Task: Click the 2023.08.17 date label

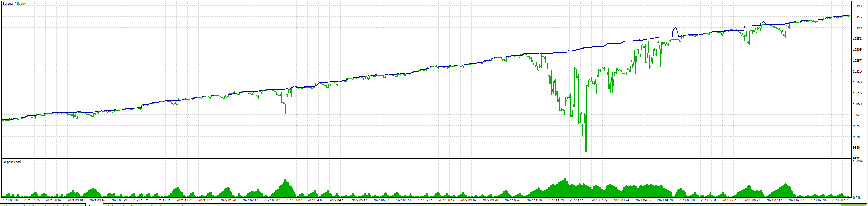Action: [x=839, y=200]
